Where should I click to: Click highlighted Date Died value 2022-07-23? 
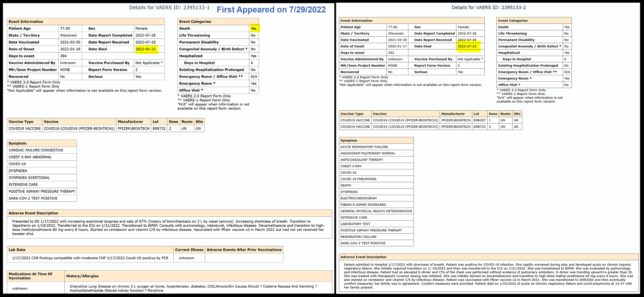[467, 46]
